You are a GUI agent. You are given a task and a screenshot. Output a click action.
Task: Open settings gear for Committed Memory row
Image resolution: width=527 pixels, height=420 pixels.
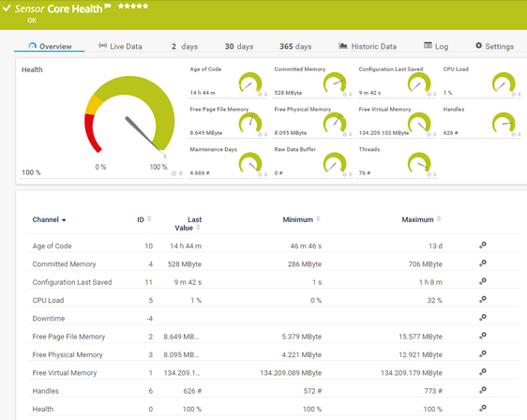click(483, 263)
